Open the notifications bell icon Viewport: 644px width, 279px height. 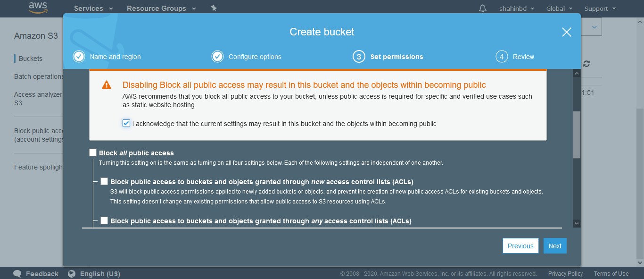pos(482,8)
